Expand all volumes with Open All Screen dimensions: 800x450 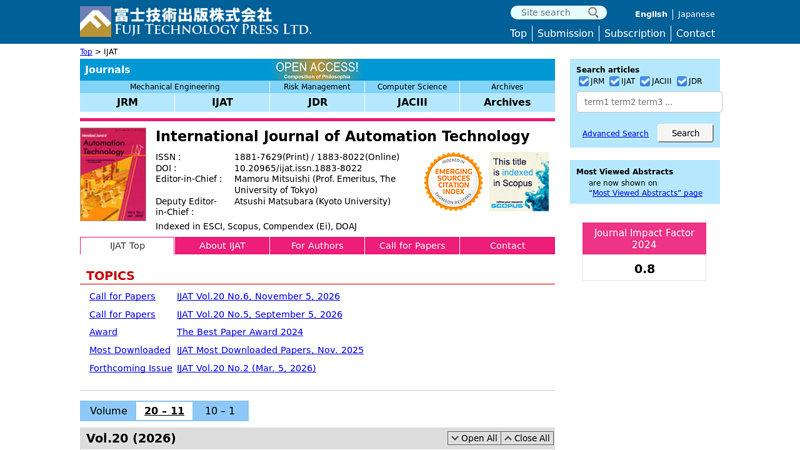pyautogui.click(x=473, y=438)
